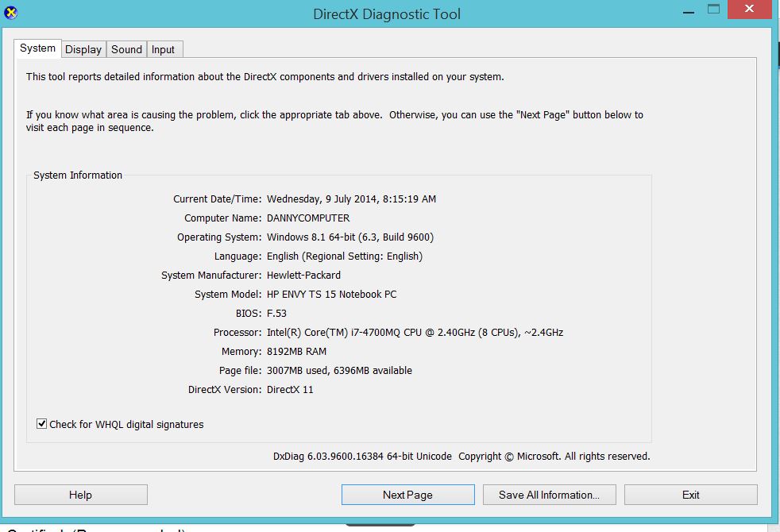Image resolution: width=780 pixels, height=532 pixels.
Task: Click the paragraph starting 'If you know what area'
Action: pos(334,121)
